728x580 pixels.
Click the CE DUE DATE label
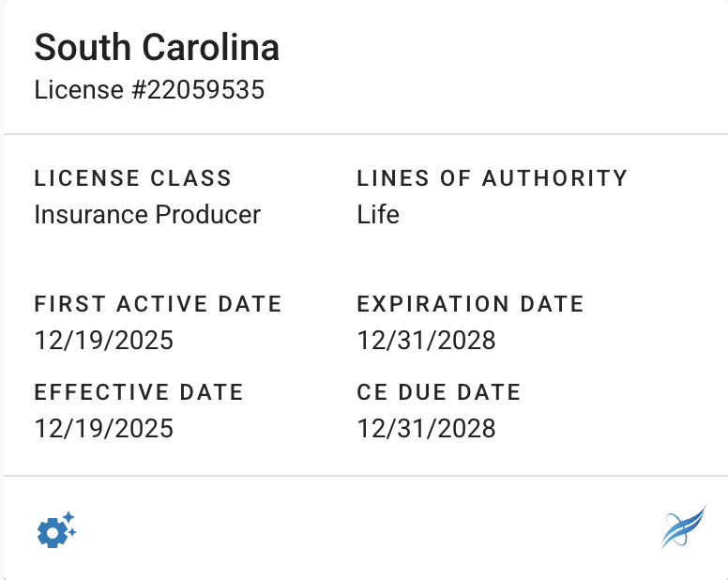[439, 392]
